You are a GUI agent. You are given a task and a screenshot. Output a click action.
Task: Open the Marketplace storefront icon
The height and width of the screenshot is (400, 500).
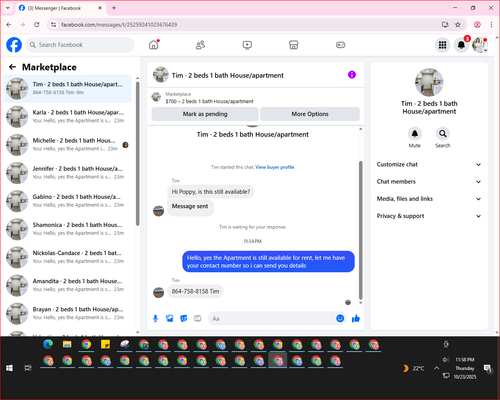pos(294,45)
